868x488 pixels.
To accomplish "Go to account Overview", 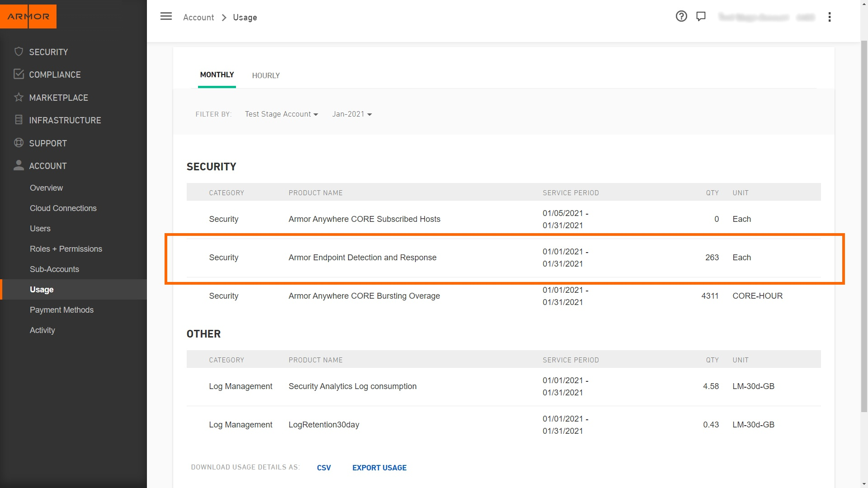I will click(46, 188).
